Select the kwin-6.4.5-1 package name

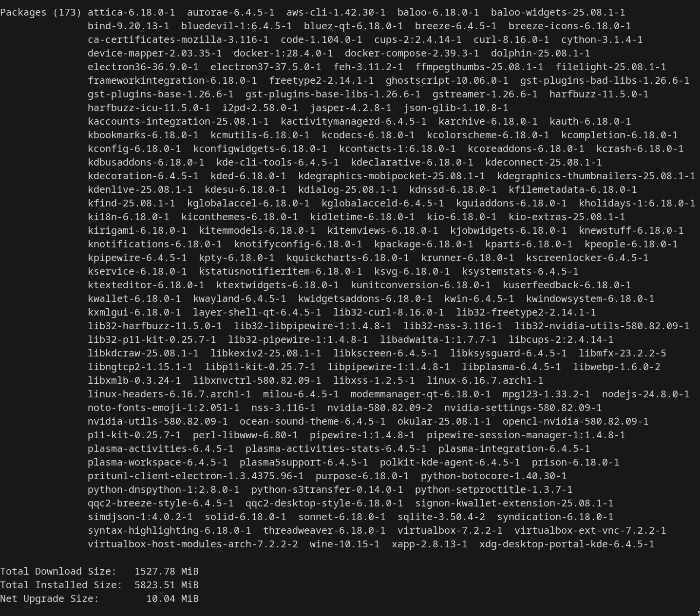coord(479,299)
